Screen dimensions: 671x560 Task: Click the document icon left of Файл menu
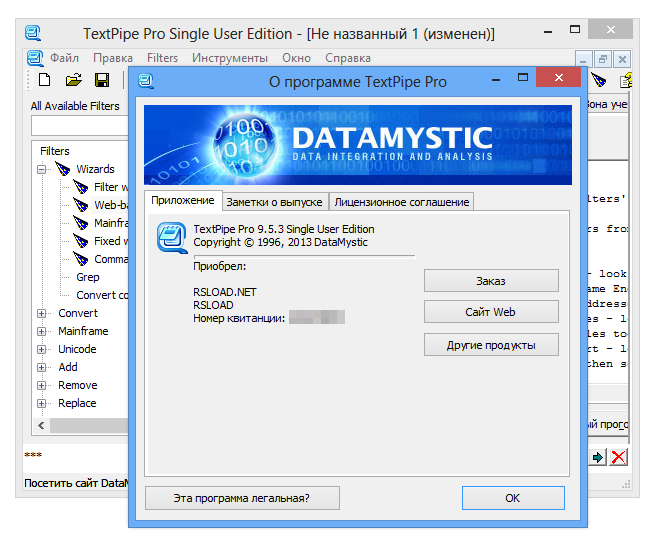tap(35, 58)
